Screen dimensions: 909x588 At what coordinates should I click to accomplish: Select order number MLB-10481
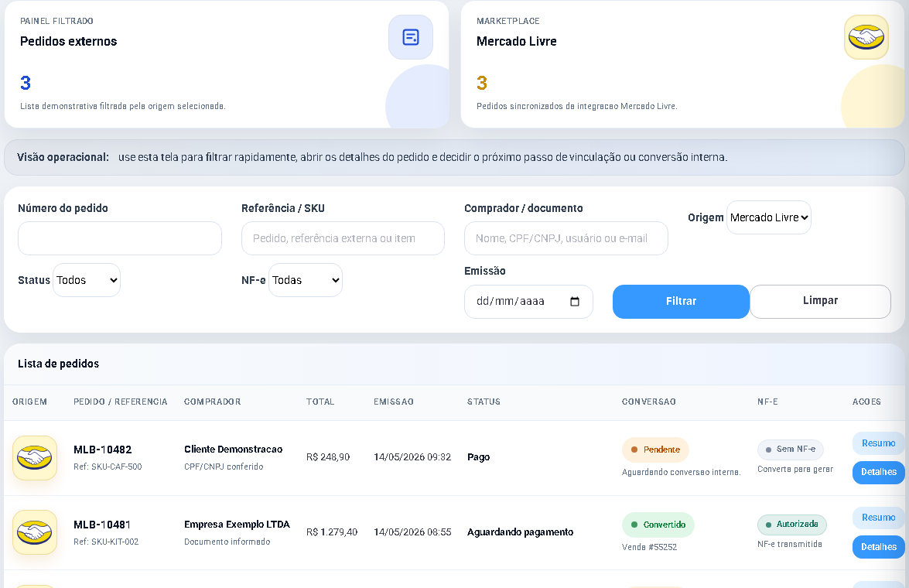click(x=102, y=525)
